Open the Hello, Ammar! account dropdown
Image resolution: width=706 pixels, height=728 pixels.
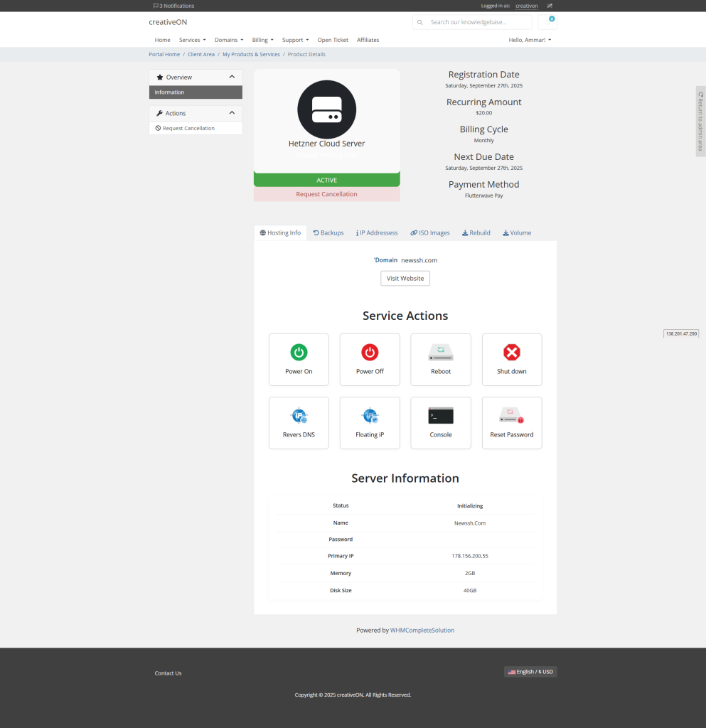click(x=530, y=40)
